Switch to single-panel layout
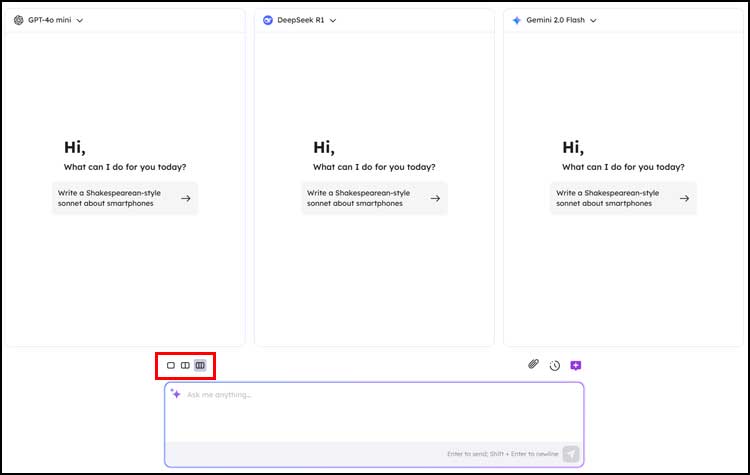 [171, 365]
